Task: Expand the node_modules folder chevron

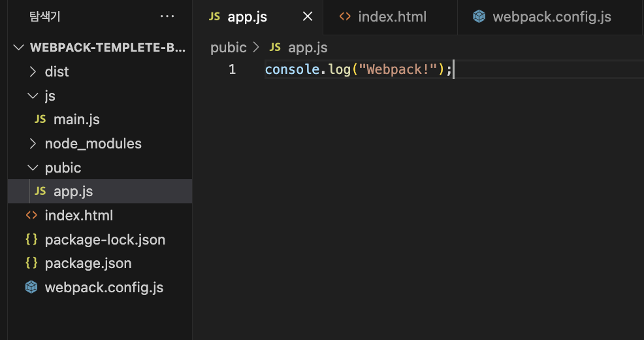Action: click(x=33, y=143)
